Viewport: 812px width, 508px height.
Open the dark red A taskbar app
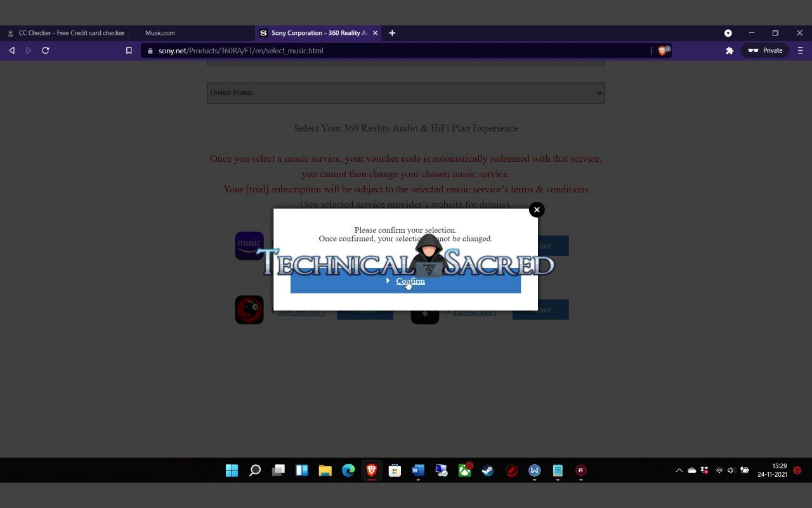pyautogui.click(x=580, y=471)
